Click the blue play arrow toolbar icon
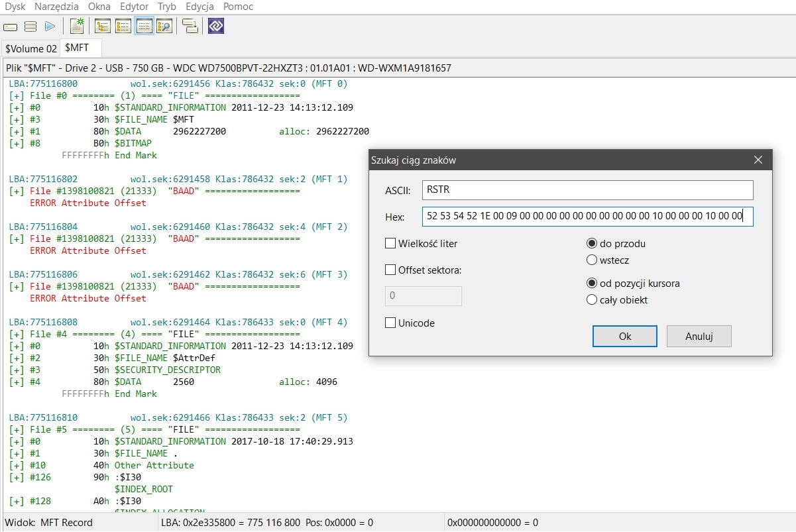This screenshot has height=532, width=796. (x=50, y=27)
